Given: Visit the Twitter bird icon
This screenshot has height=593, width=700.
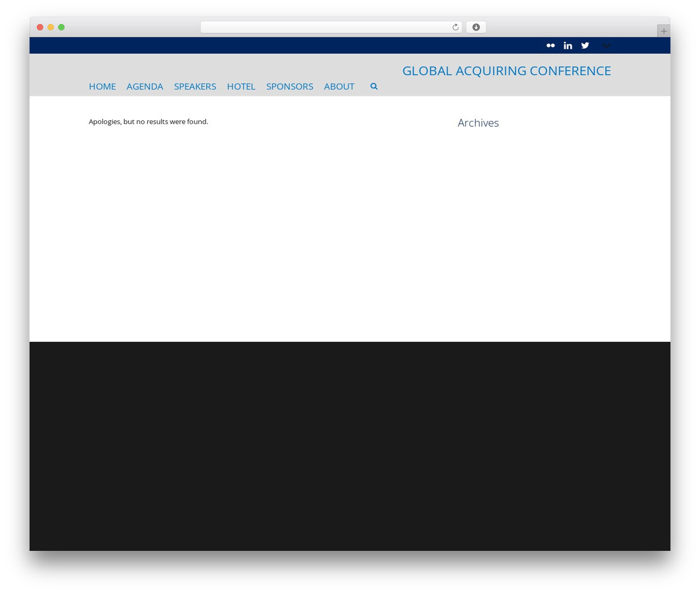Looking at the screenshot, I should [585, 45].
